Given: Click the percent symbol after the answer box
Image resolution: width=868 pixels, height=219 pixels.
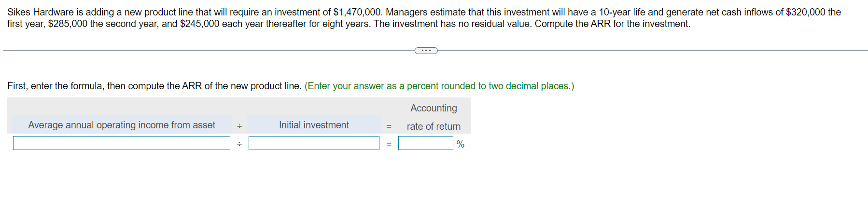Looking at the screenshot, I should pyautogui.click(x=461, y=144).
